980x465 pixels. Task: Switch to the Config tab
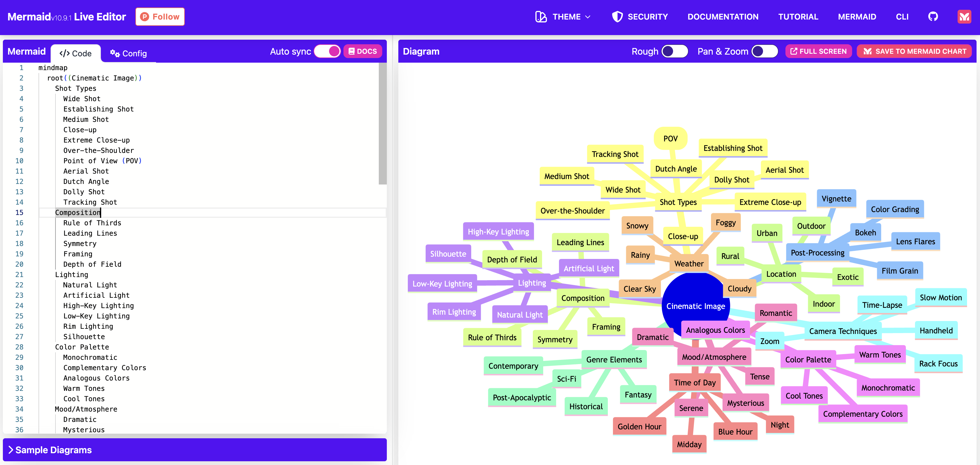pyautogui.click(x=128, y=53)
